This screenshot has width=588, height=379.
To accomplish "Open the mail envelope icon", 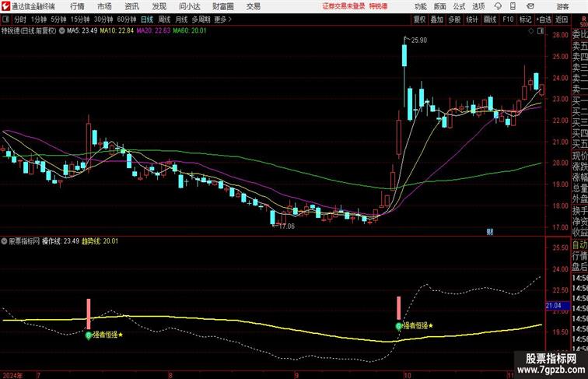I will [530, 6].
